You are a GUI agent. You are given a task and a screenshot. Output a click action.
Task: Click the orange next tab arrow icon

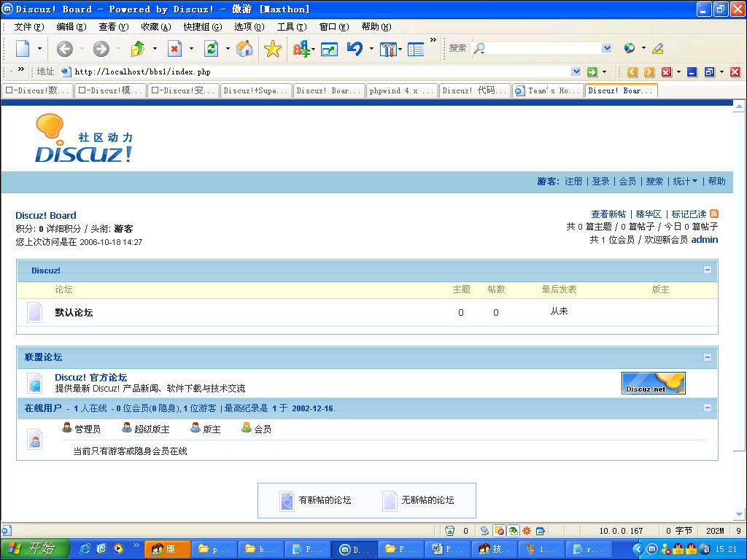649,72
